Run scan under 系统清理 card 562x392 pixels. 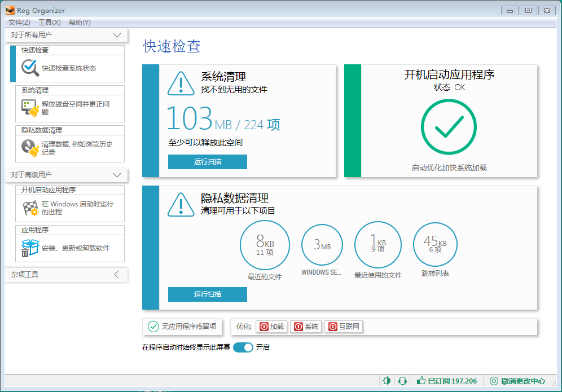point(207,162)
